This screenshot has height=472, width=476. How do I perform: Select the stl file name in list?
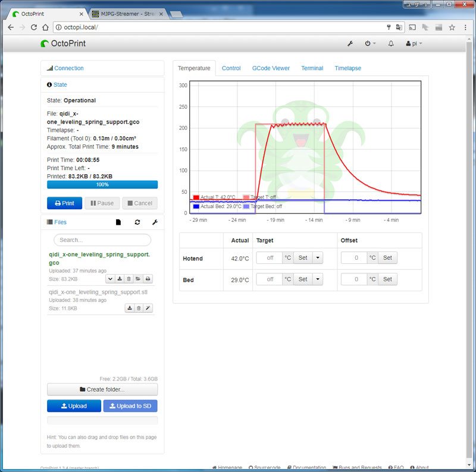[x=98, y=292]
